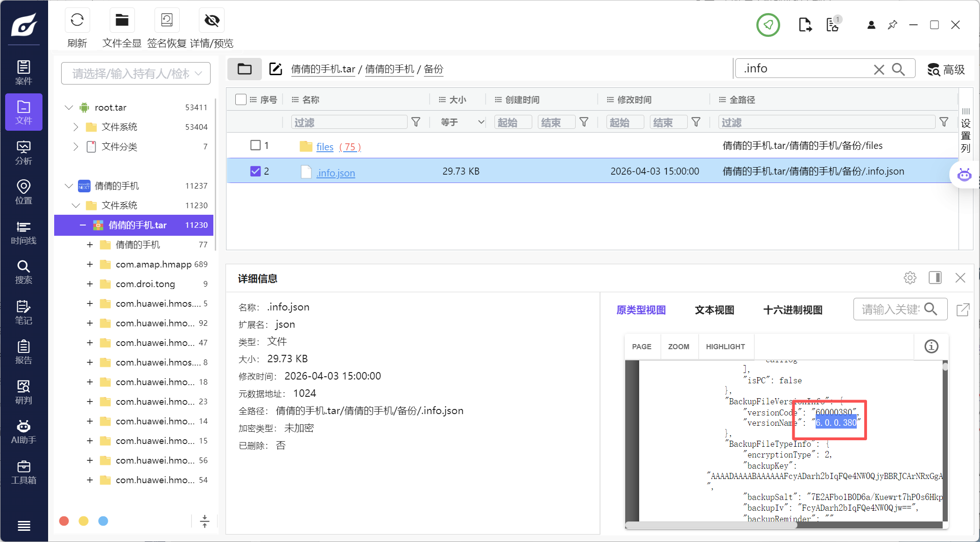Click the path edit pencil icon
The height and width of the screenshot is (542, 980).
[275, 69]
